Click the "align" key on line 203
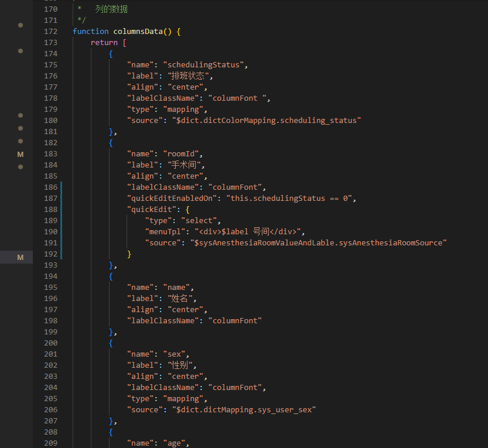 click(142, 377)
